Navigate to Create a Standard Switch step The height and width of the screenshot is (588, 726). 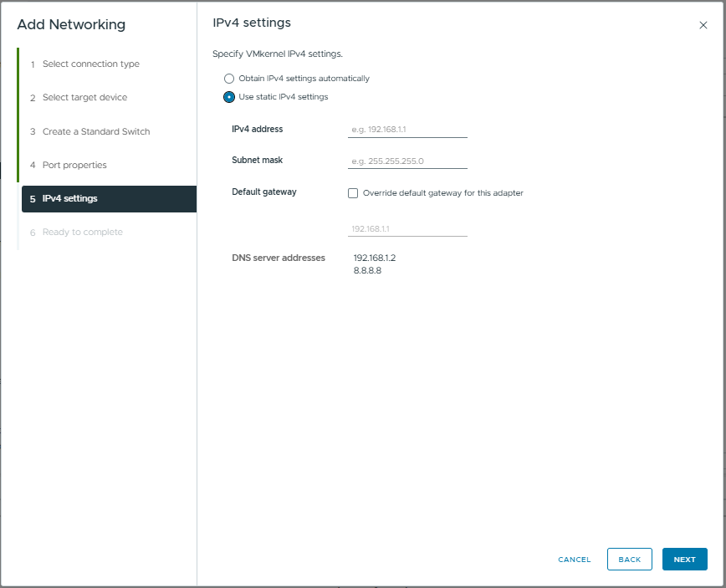(x=95, y=131)
